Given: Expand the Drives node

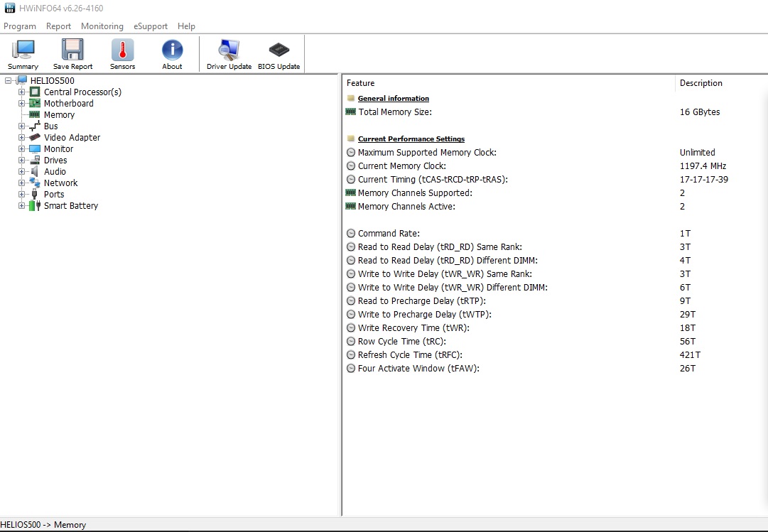Looking at the screenshot, I should pos(21,160).
